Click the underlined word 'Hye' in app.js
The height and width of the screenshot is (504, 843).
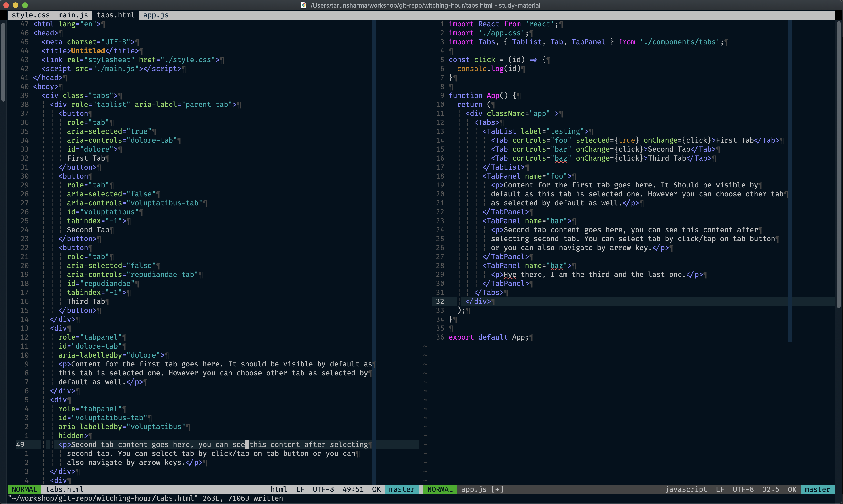click(510, 275)
